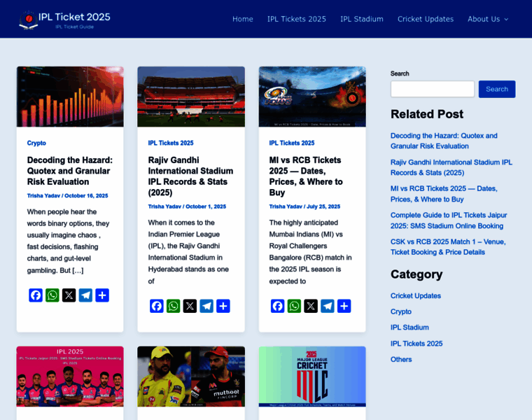
Task: Share Quotex Hazard post on X
Action: click(x=69, y=295)
